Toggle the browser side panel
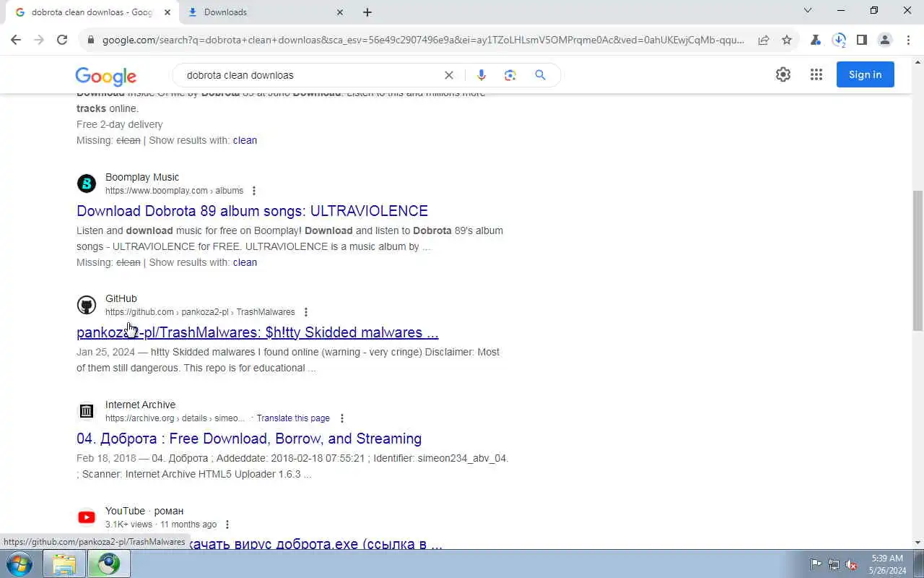Viewport: 924px width, 578px height. [x=862, y=40]
